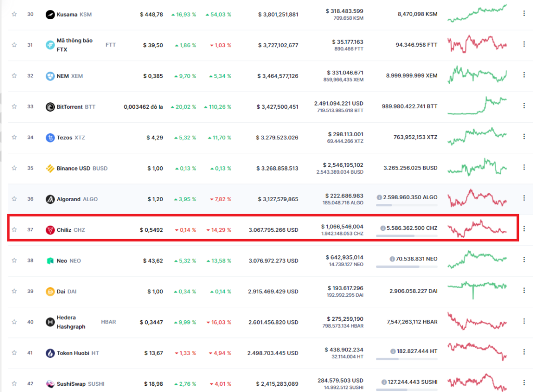533x392 pixels.
Task: Click info icon beside SUSHI circulating supply
Action: (x=384, y=382)
